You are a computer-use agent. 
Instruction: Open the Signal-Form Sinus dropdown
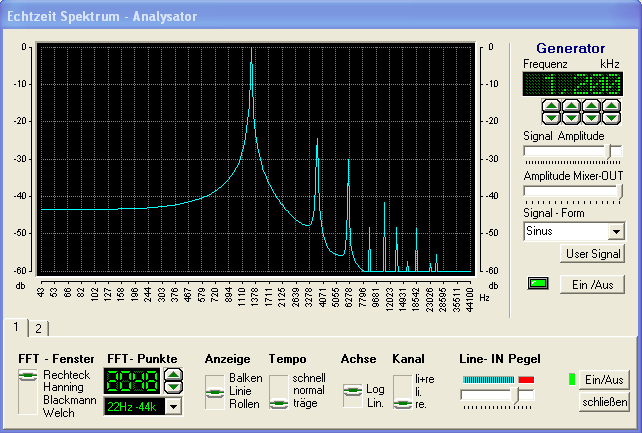[616, 231]
